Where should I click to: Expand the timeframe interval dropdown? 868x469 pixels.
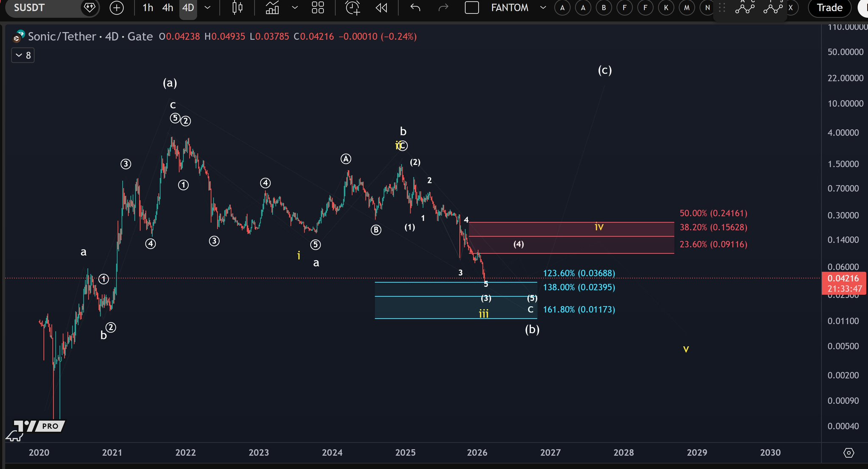[207, 8]
